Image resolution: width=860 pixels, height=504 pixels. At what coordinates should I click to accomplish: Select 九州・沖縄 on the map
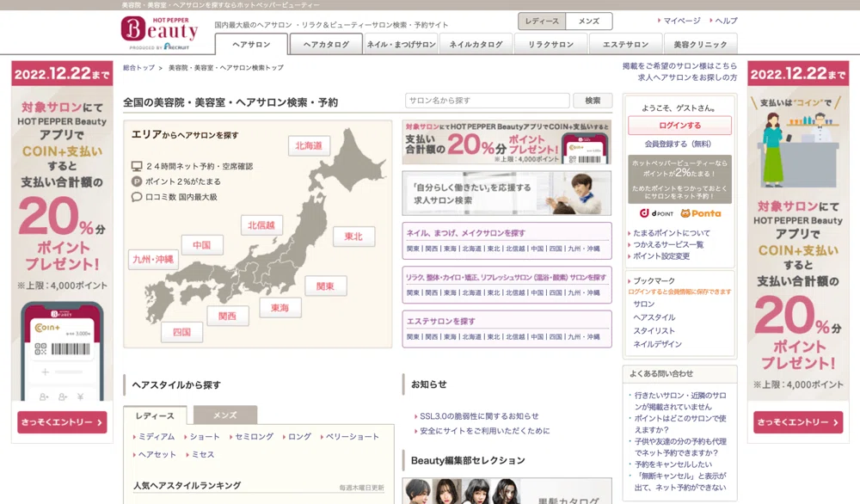(153, 260)
